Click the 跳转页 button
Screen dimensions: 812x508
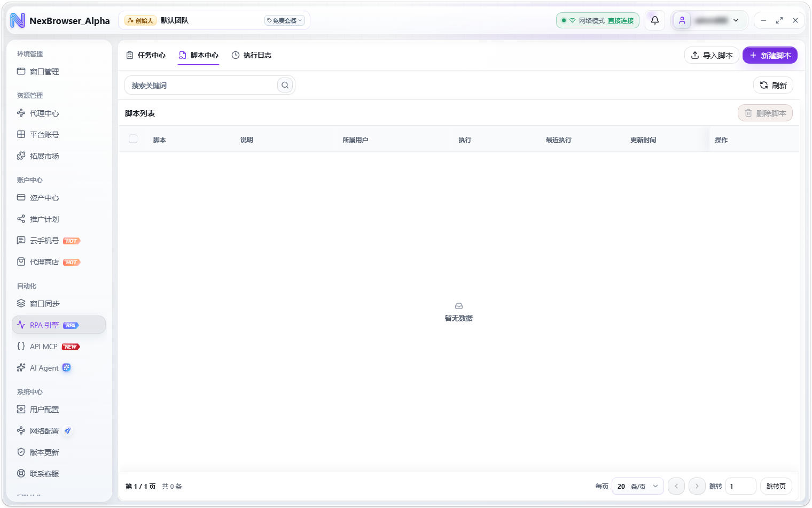click(x=776, y=486)
